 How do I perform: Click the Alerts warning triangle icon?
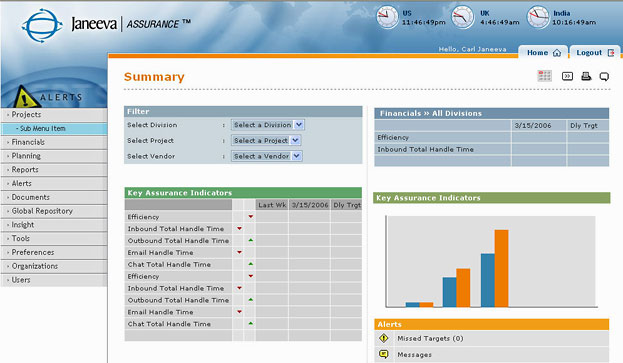[26, 97]
